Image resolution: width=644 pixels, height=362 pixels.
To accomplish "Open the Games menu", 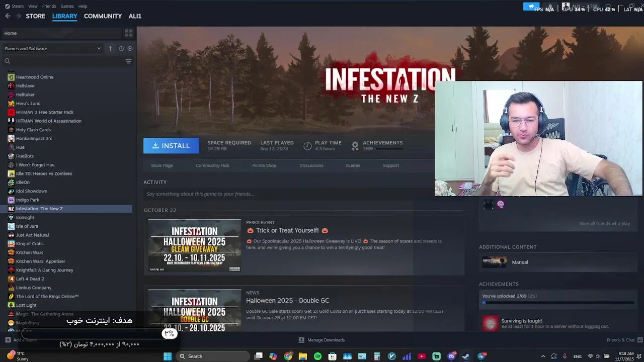I will (x=67, y=6).
